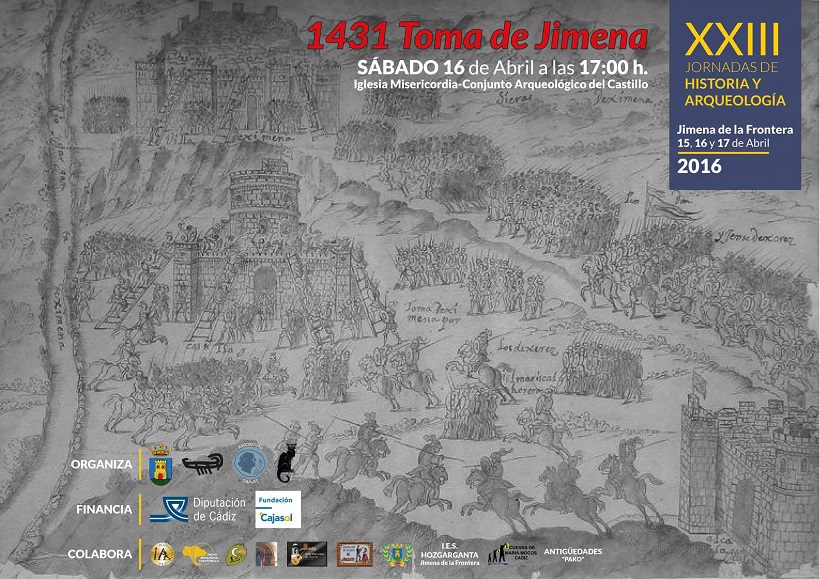This screenshot has height=579, width=820.
Task: Click the red "1431 Toma de Jimena" title
Action: (477, 37)
